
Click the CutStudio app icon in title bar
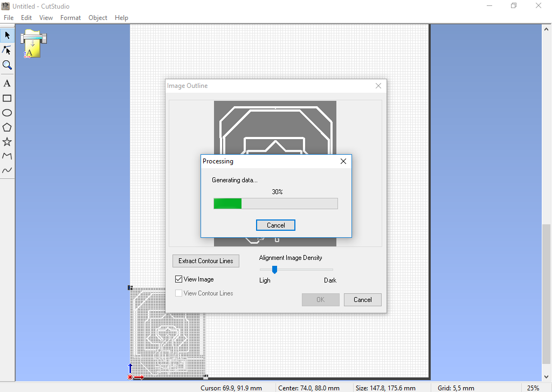tap(5, 6)
